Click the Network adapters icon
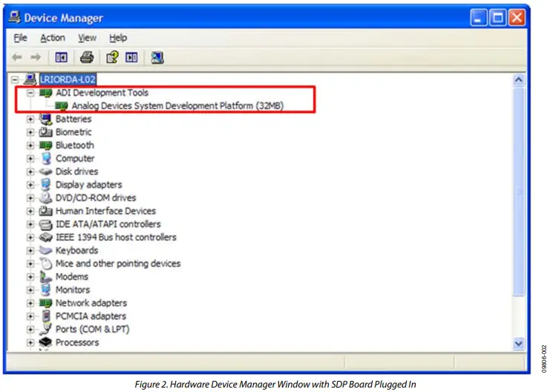 coord(45,303)
